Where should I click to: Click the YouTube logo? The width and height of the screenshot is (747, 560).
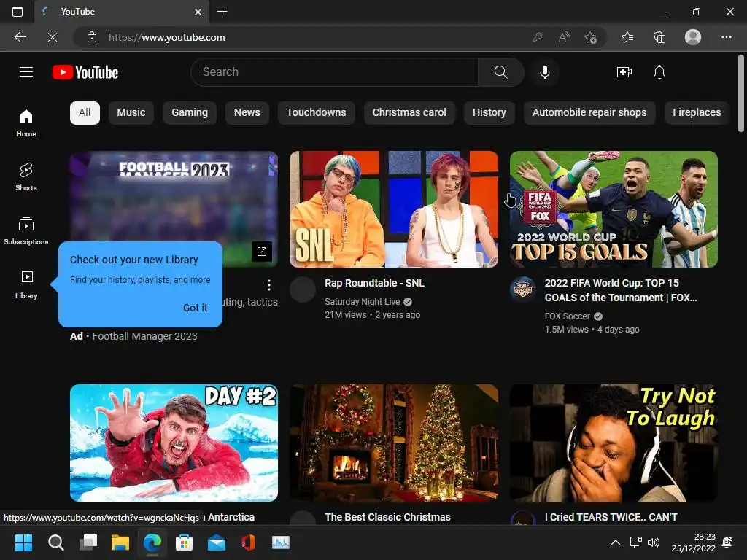(x=85, y=72)
